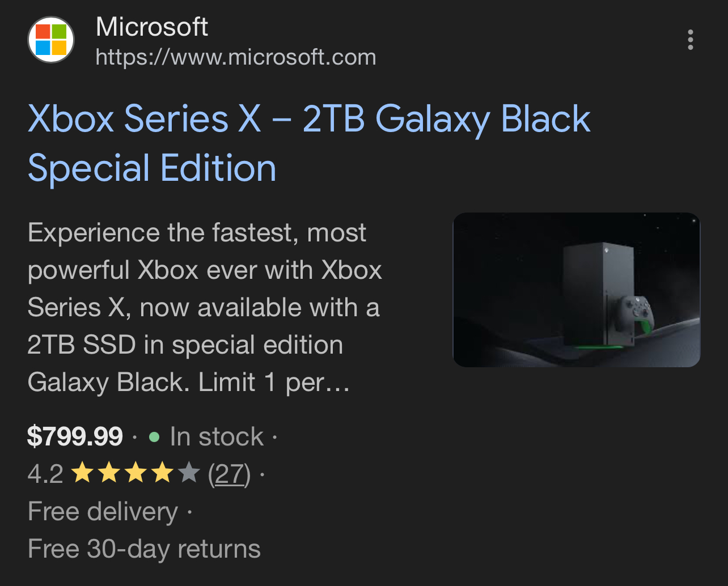This screenshot has width=728, height=586.
Task: Click the Free delivery text
Action: click(x=102, y=511)
